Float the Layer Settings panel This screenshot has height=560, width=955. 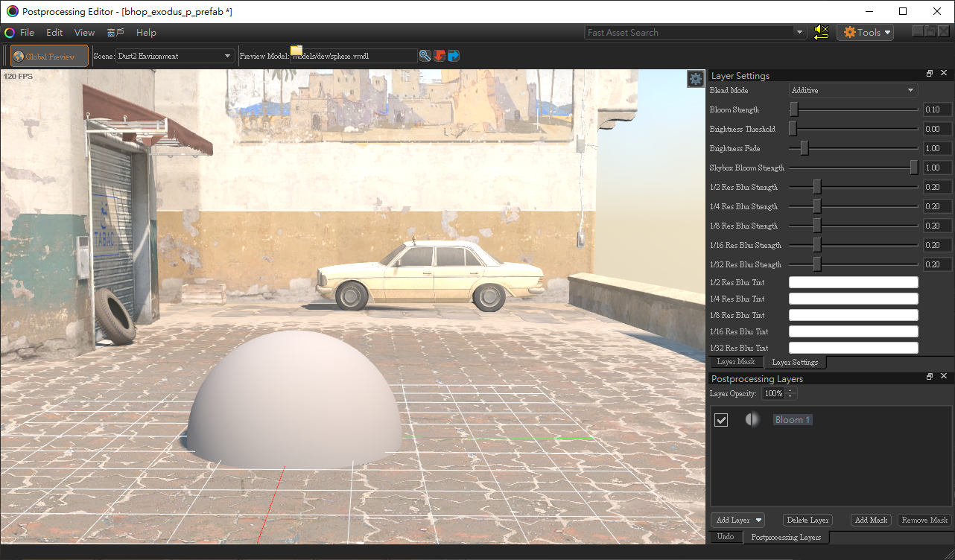[x=930, y=74]
